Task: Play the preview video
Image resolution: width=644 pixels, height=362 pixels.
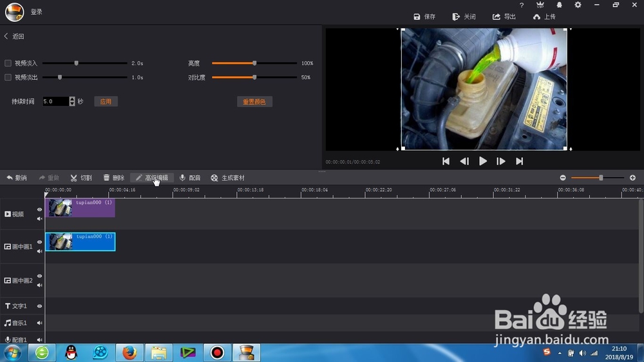Action: coord(483,162)
